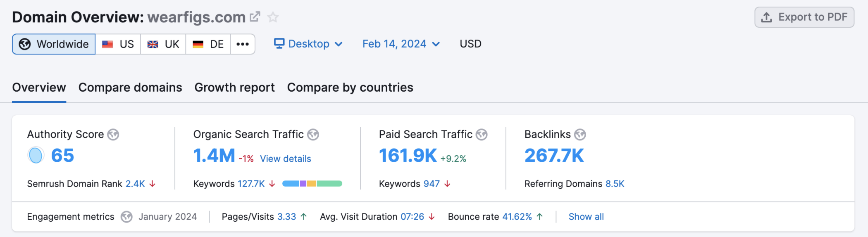Open wearfigs.com external link icon
Image resolution: width=868 pixels, height=237 pixels.
tap(255, 17)
